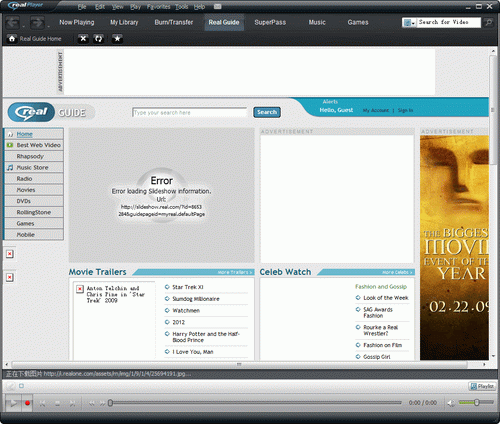Click the Real Guide logo
Screen dimensions: 500x424
point(52,112)
